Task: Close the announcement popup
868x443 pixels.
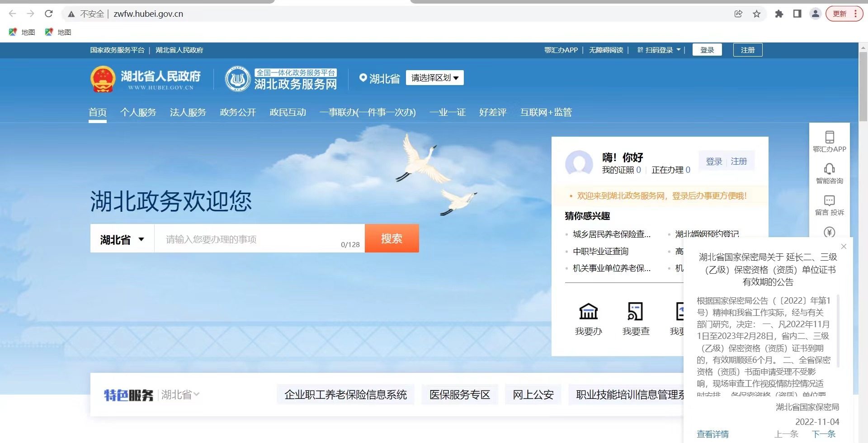Action: click(x=844, y=247)
